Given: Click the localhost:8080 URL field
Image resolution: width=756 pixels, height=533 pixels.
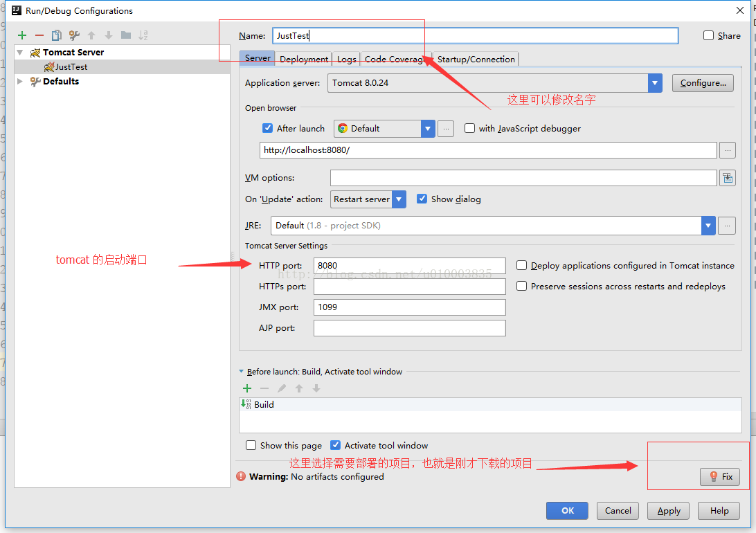Looking at the screenshot, I should coord(488,150).
